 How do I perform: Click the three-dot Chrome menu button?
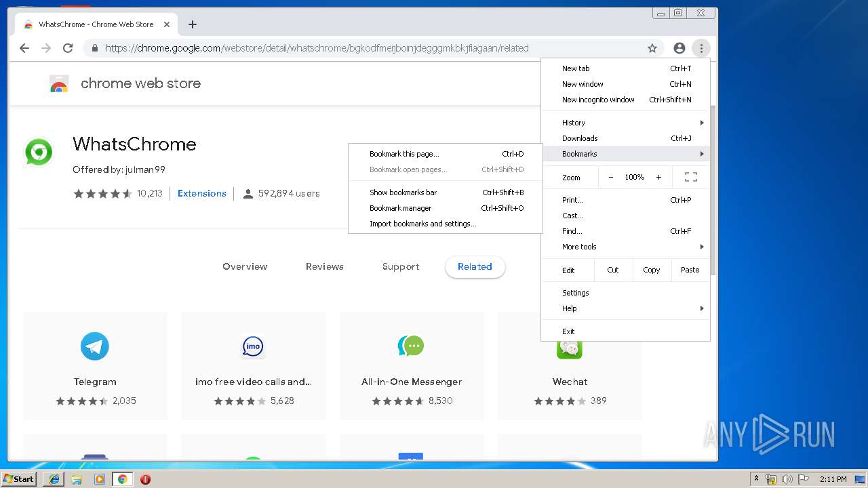coord(701,48)
